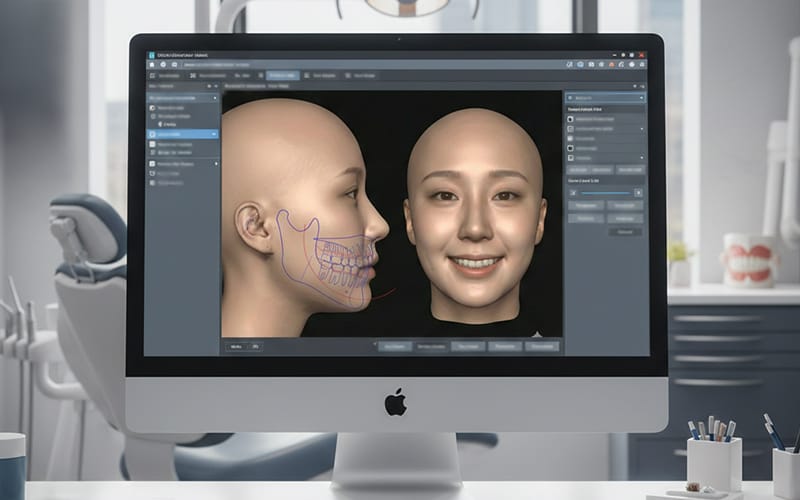The width and height of the screenshot is (800, 500).
Task: Click the arrow on the blue highlighted sidebar row
Action: coord(214,134)
